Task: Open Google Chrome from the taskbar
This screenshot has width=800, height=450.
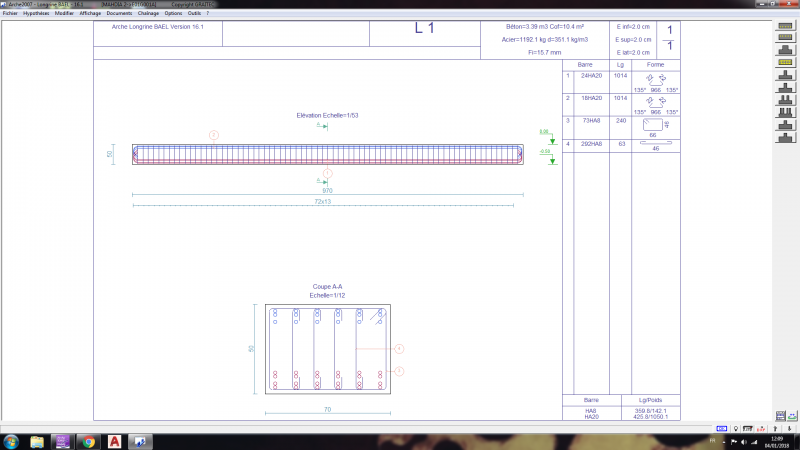Action: click(x=89, y=442)
